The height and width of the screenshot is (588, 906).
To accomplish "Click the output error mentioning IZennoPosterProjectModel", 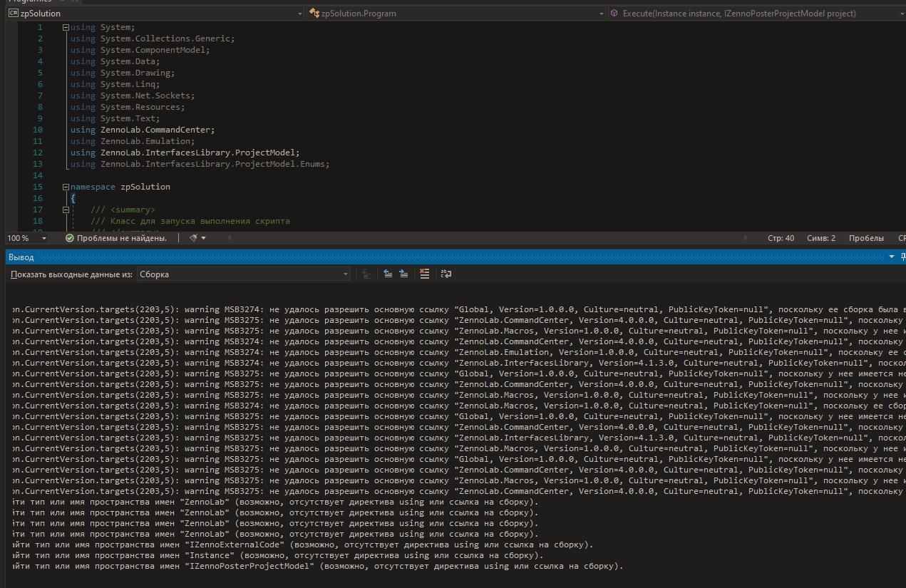I will [x=318, y=566].
